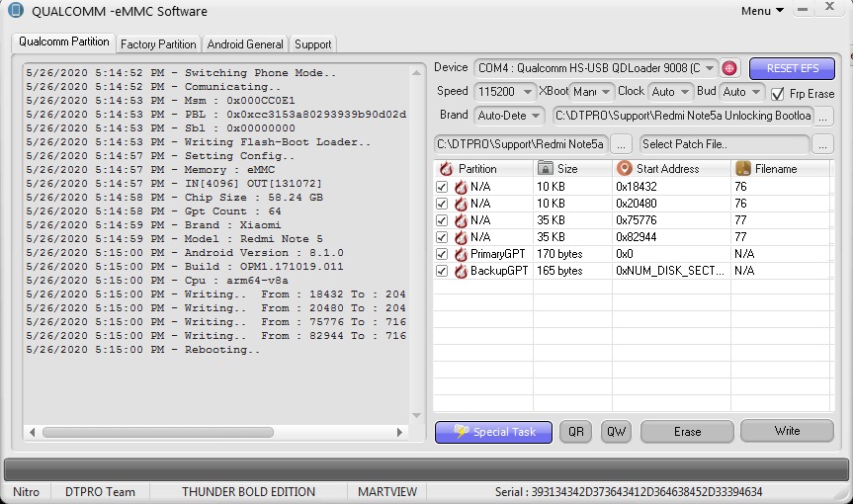The width and height of the screenshot is (853, 504).
Task: Click the icon in Filename column header
Action: pyautogui.click(x=743, y=168)
